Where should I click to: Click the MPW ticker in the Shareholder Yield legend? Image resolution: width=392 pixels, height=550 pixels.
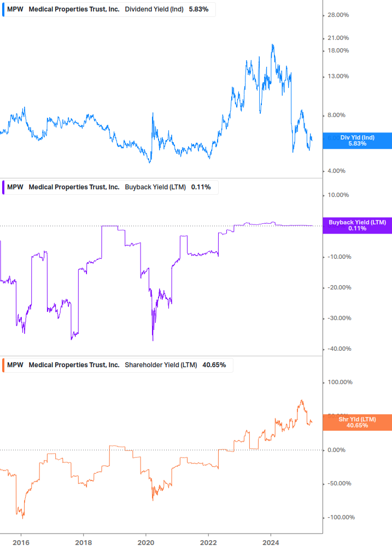[15, 365]
